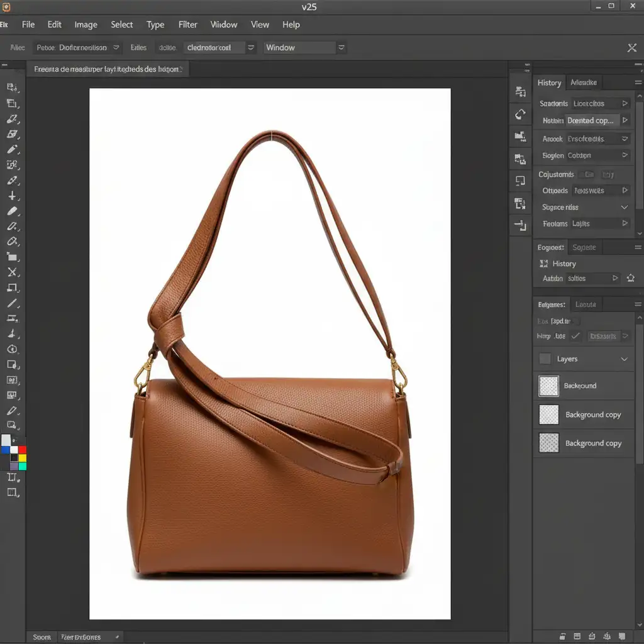
Task: Click the Soora label in status bar
Action: pyautogui.click(x=42, y=637)
